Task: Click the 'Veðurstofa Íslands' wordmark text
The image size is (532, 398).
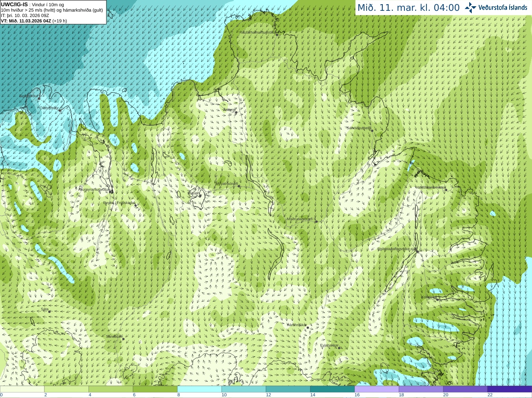Action: [x=503, y=7]
